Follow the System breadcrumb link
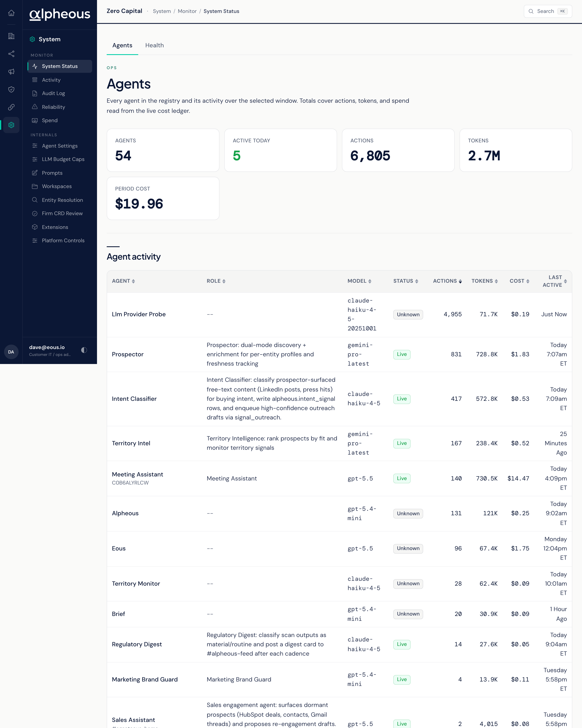Viewport: 582px width, 728px height. pos(162,11)
